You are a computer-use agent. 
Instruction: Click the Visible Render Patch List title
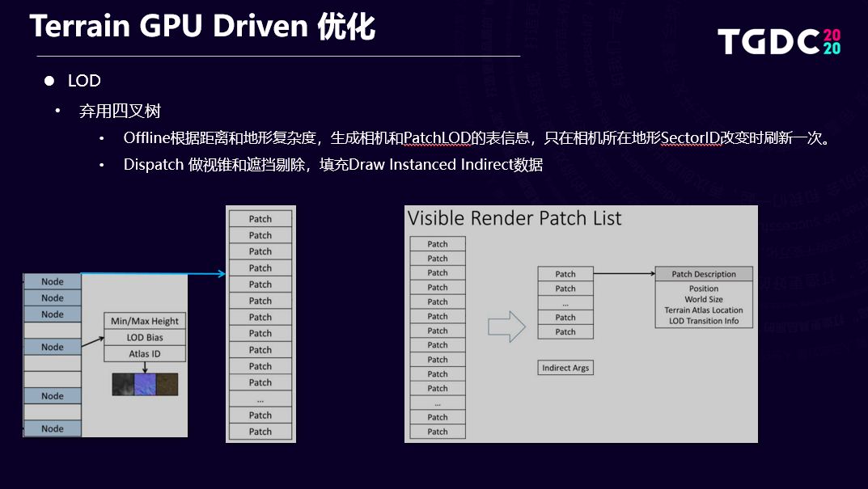coord(514,218)
